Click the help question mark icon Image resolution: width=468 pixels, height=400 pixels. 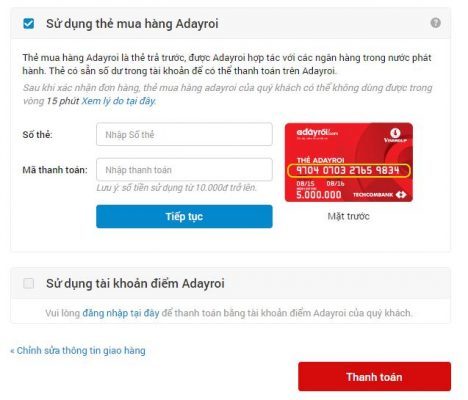[x=435, y=23]
